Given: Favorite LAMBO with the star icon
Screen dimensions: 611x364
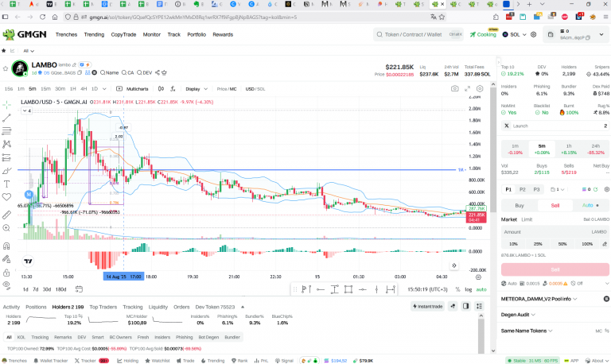Looking at the screenshot, I should (x=6, y=68).
